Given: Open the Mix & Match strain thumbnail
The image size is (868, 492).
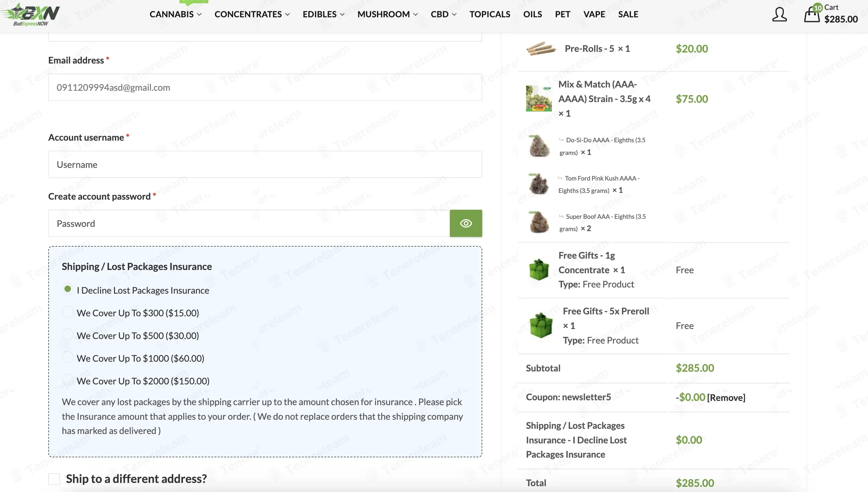Looking at the screenshot, I should click(539, 98).
